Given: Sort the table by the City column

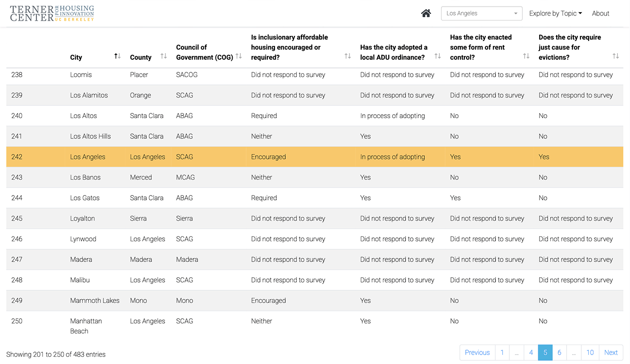Looking at the screenshot, I should click(x=117, y=56).
